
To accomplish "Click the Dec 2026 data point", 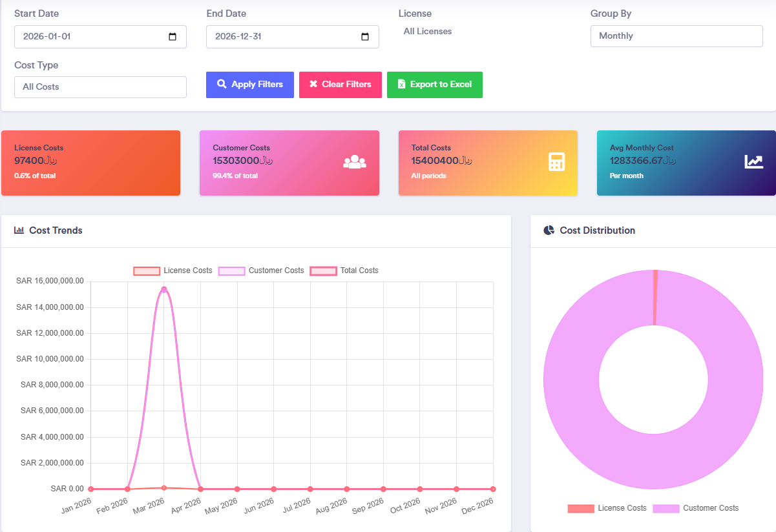I will pyautogui.click(x=493, y=489).
